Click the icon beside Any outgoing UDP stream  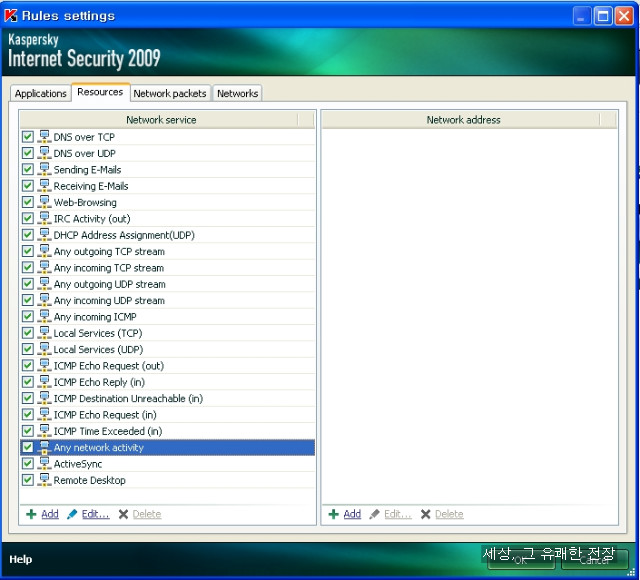44,284
